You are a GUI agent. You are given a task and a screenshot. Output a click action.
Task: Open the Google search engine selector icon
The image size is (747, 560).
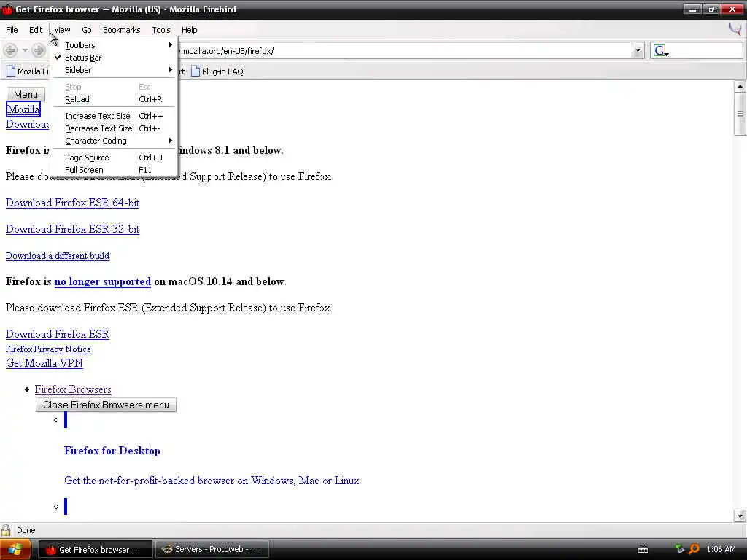pos(660,50)
